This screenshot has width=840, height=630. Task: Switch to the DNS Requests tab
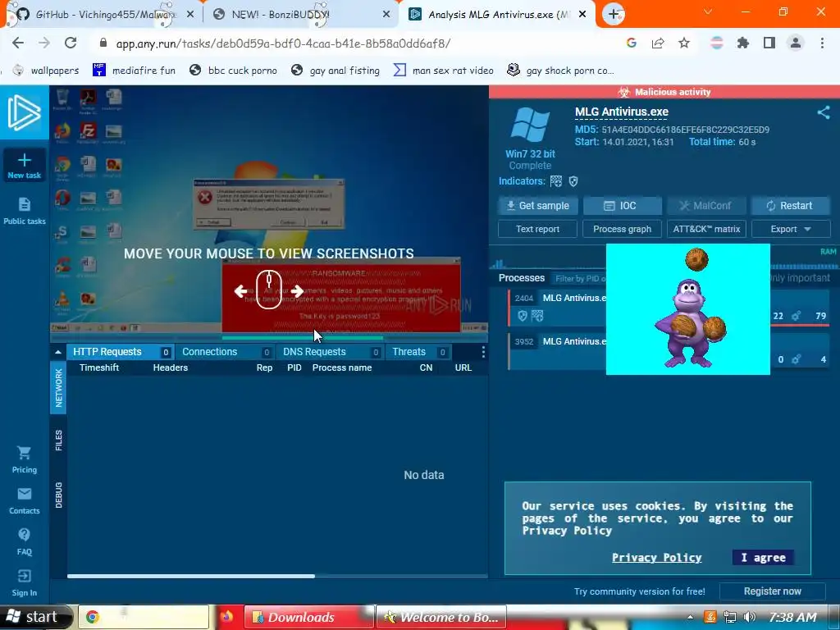coord(331,352)
